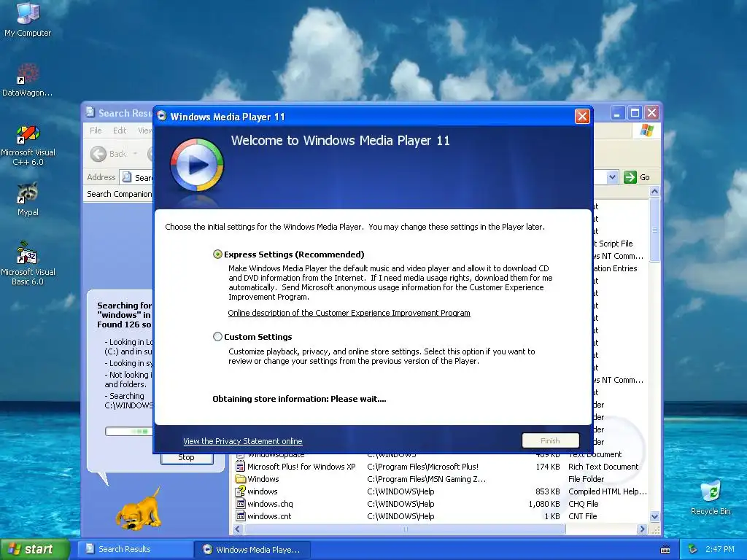
Task: Open Customer Experience Improvement Program description link
Action: 349,313
